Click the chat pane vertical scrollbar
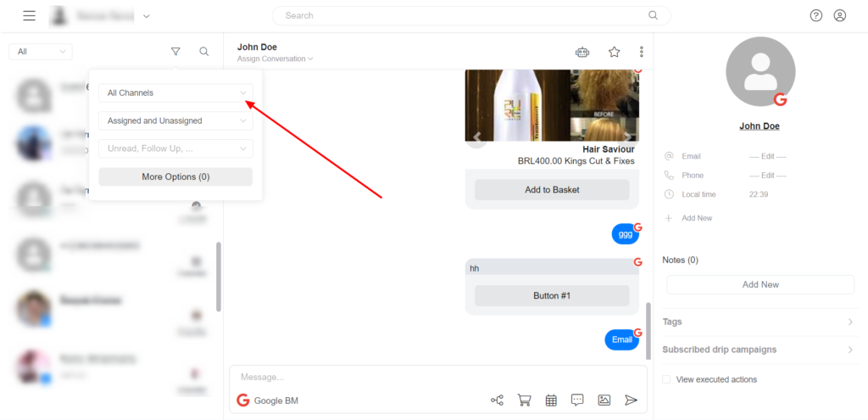868x420 pixels. point(648,330)
